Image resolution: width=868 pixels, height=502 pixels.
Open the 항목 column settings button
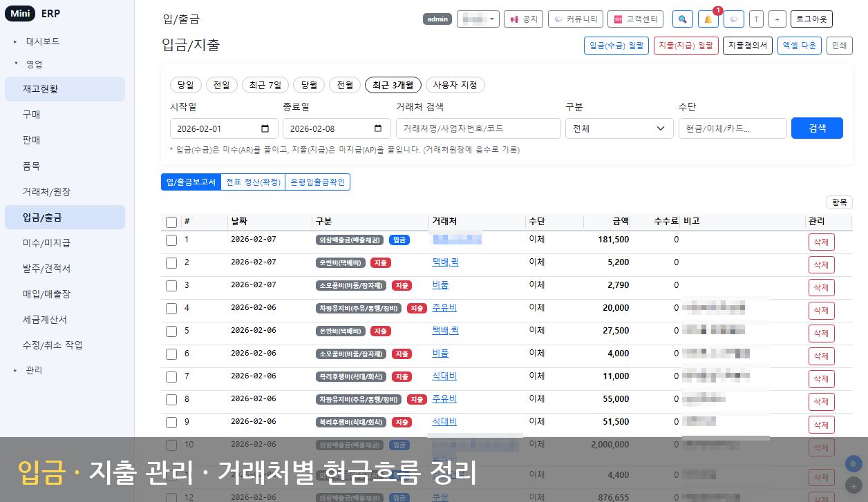coord(839,202)
